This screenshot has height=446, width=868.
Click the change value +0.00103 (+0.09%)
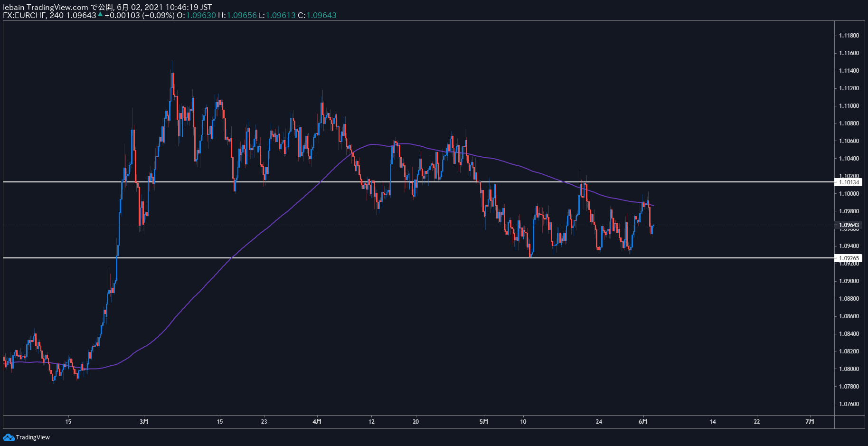click(139, 15)
